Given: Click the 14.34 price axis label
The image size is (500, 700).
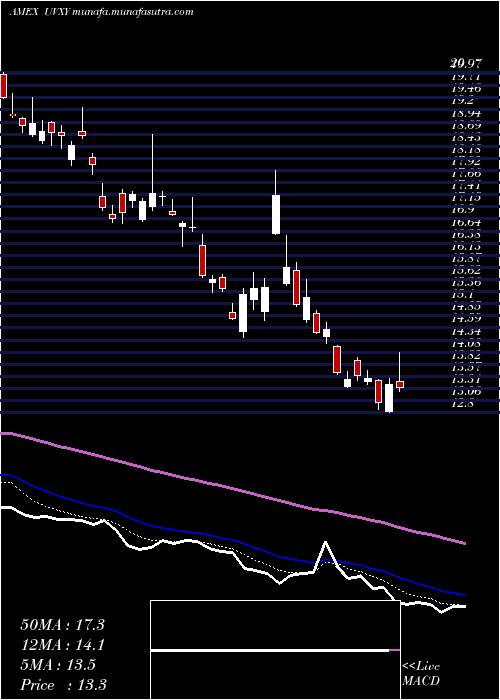Looking at the screenshot, I should [x=466, y=331].
